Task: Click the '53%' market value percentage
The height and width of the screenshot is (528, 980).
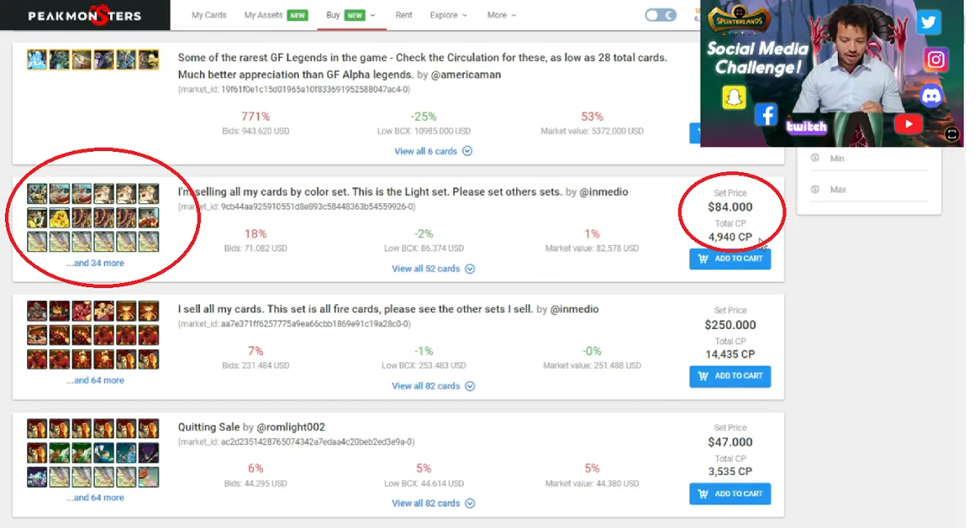Action: click(592, 117)
